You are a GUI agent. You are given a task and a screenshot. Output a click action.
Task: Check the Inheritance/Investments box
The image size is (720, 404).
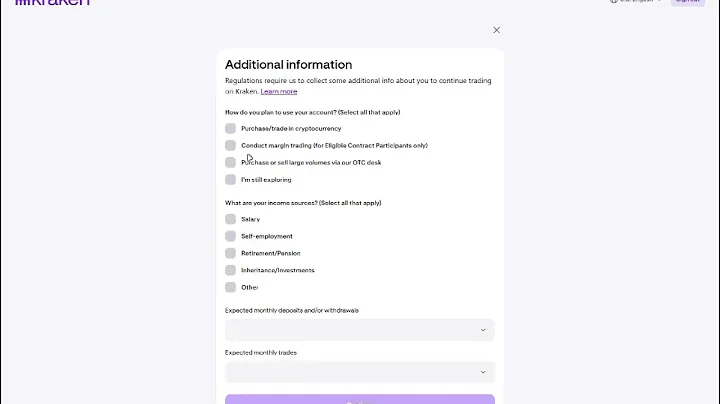(x=231, y=270)
